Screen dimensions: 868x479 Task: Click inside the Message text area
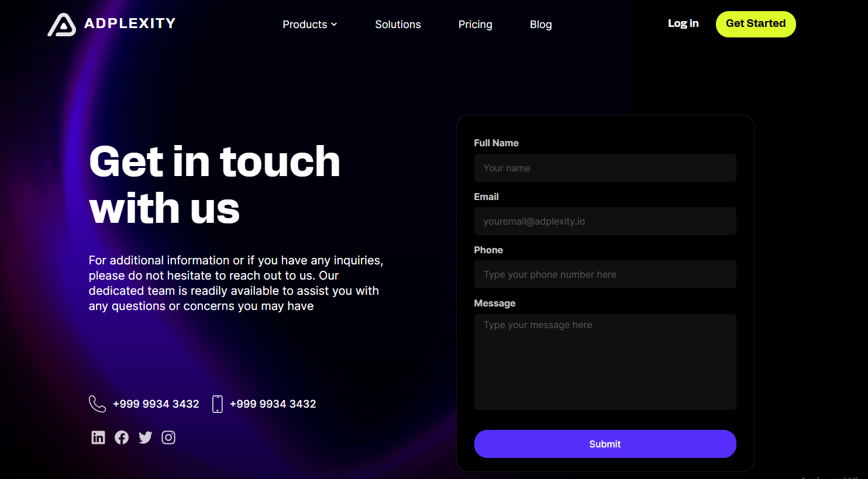tap(605, 362)
